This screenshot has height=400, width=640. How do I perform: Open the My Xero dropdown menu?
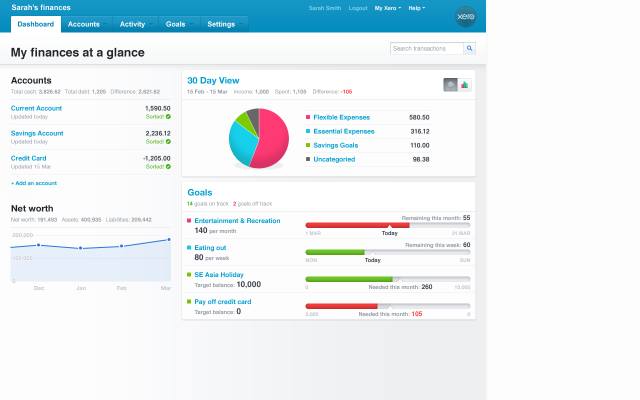point(388,8)
